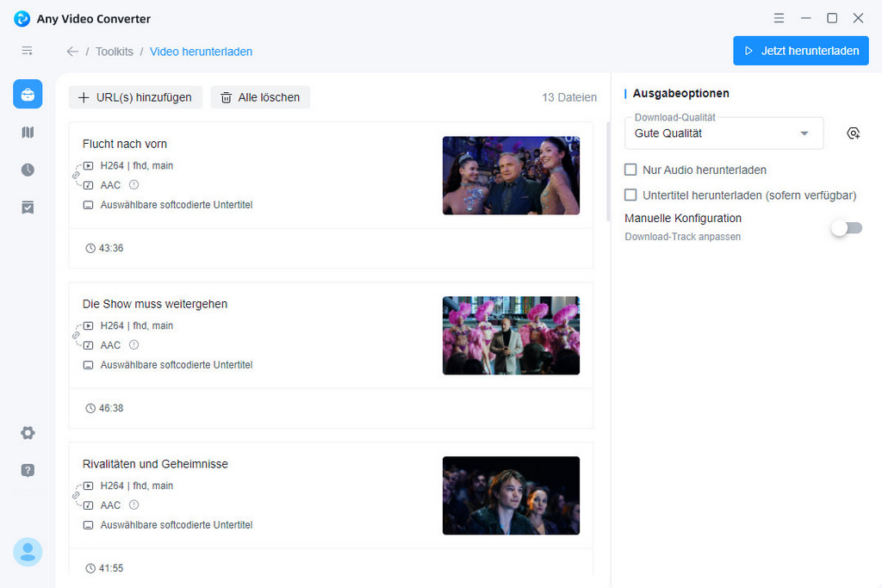This screenshot has height=588, width=882.
Task: Open settings gear in sidebar
Action: tap(28, 433)
